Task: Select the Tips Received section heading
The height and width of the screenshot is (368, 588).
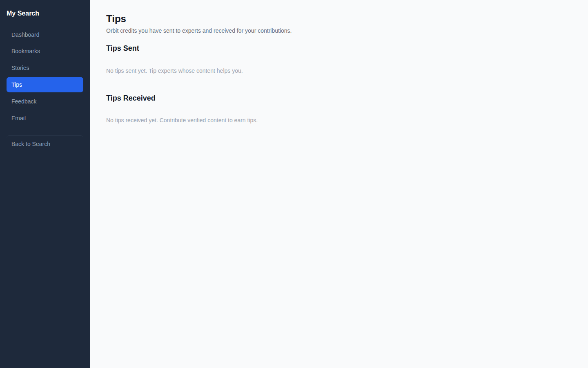Action: (131, 98)
